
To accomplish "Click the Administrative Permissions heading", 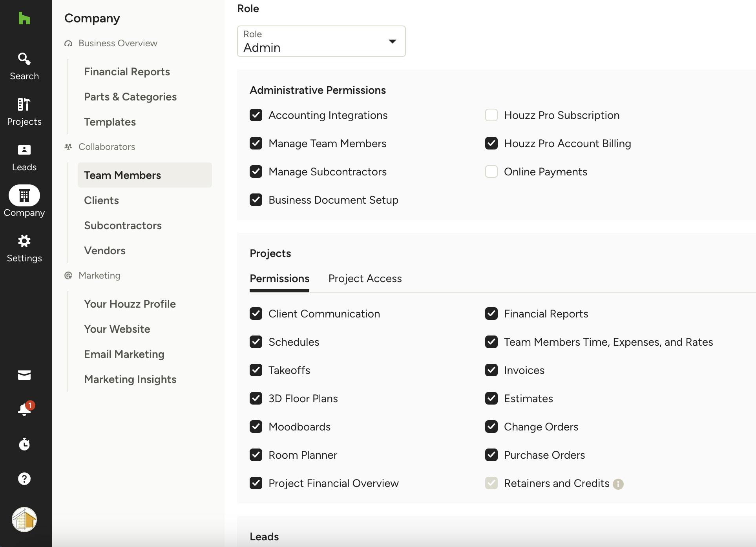I will tap(318, 90).
